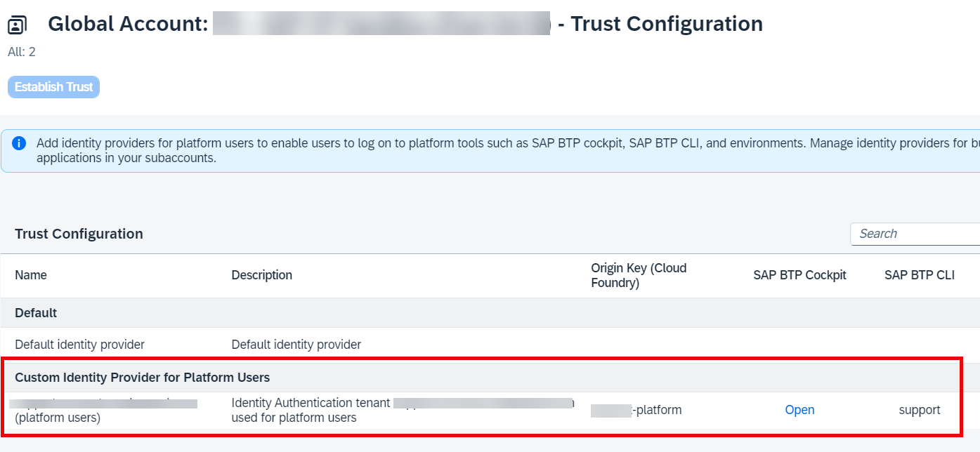Image resolution: width=980 pixels, height=452 pixels.
Task: Click the blue information icon in banner
Action: [x=19, y=143]
